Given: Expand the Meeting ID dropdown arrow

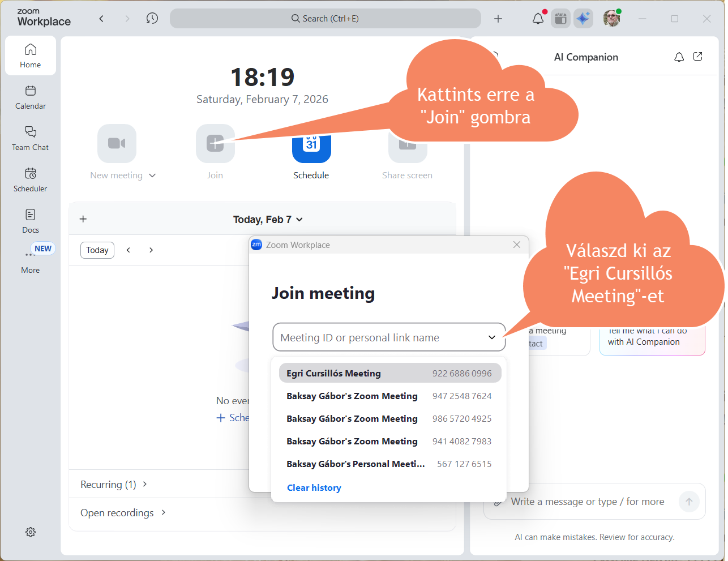Looking at the screenshot, I should tap(492, 337).
